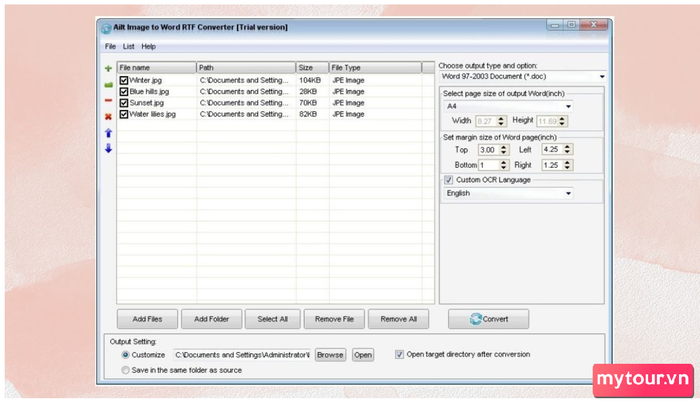Click the Add Files button
Screen dimensions: 700x405
click(x=147, y=319)
